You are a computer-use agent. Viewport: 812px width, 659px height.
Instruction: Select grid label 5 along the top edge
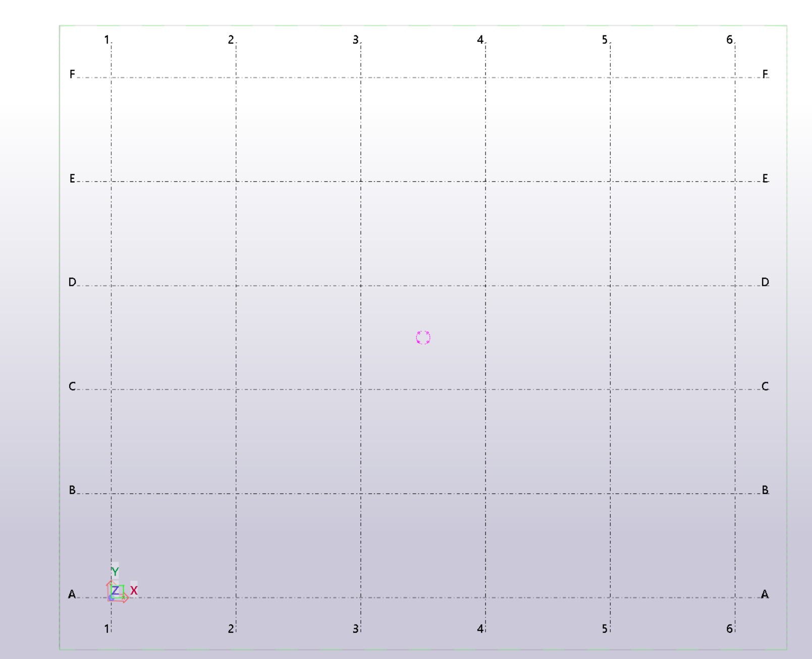pyautogui.click(x=605, y=39)
